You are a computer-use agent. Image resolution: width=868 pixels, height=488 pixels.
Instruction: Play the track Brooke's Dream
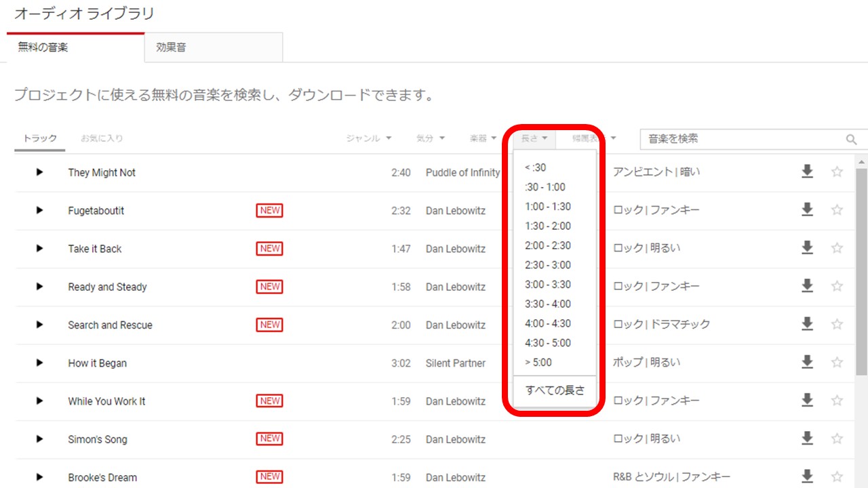[39, 477]
